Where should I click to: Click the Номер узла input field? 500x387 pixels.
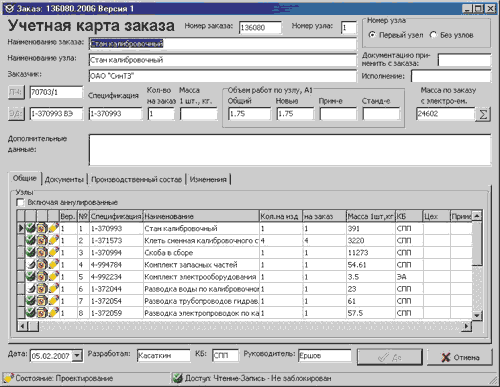(x=349, y=27)
